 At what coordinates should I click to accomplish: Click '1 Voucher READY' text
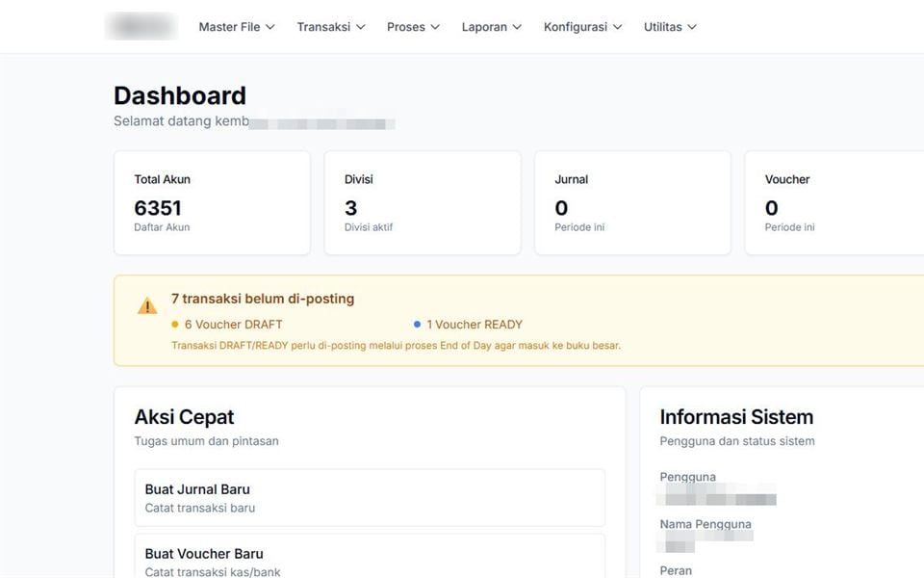tap(475, 325)
